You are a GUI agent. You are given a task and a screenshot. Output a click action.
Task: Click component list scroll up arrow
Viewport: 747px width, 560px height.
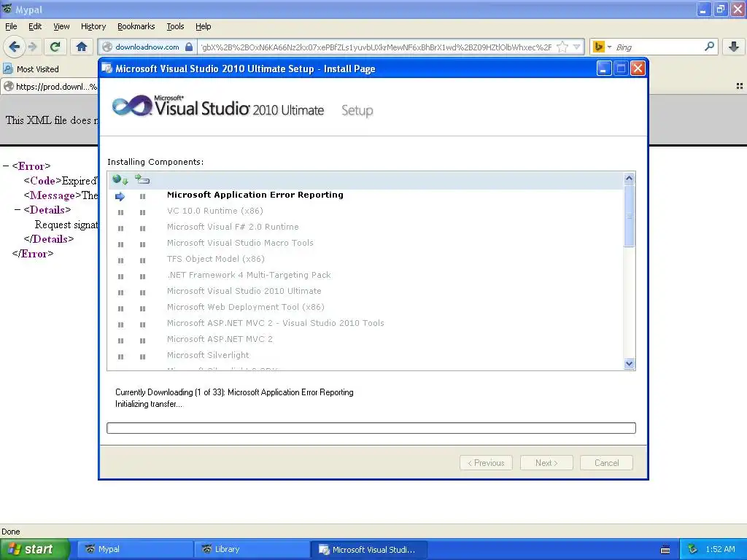pos(629,179)
